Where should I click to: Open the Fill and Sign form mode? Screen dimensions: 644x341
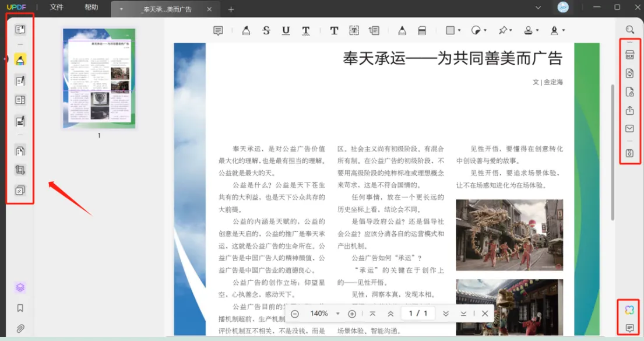(20, 121)
